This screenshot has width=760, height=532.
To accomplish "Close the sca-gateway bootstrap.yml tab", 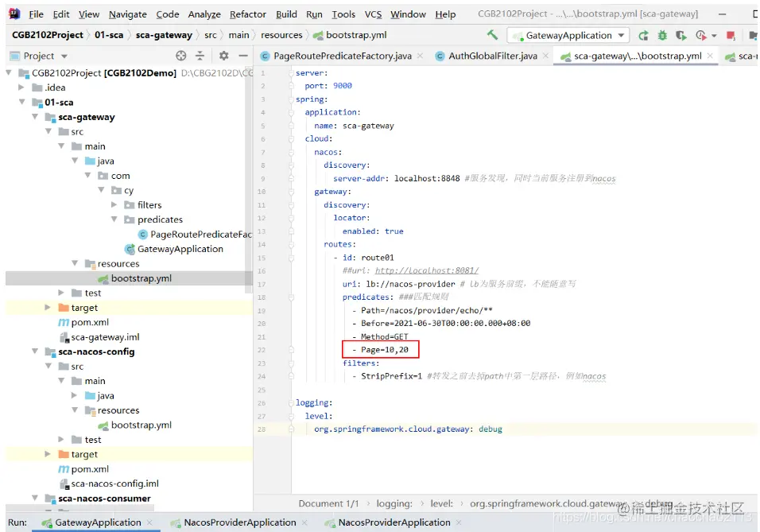I will click(710, 56).
